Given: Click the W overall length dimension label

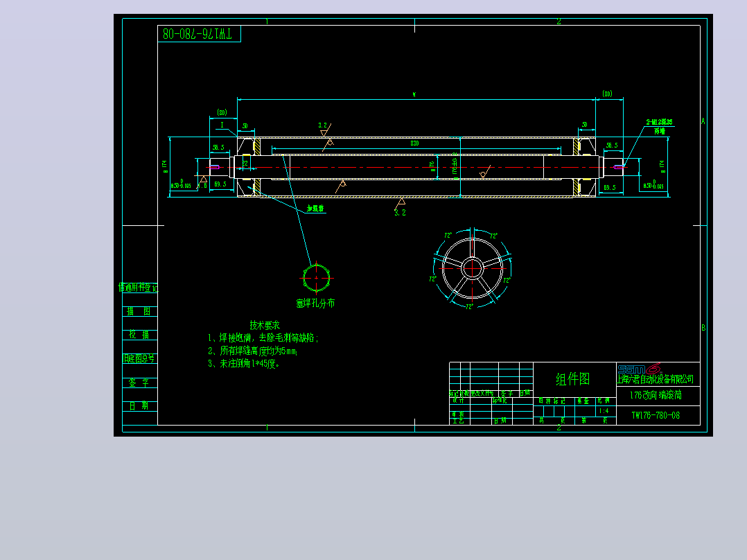Looking at the screenshot, I should [414, 95].
